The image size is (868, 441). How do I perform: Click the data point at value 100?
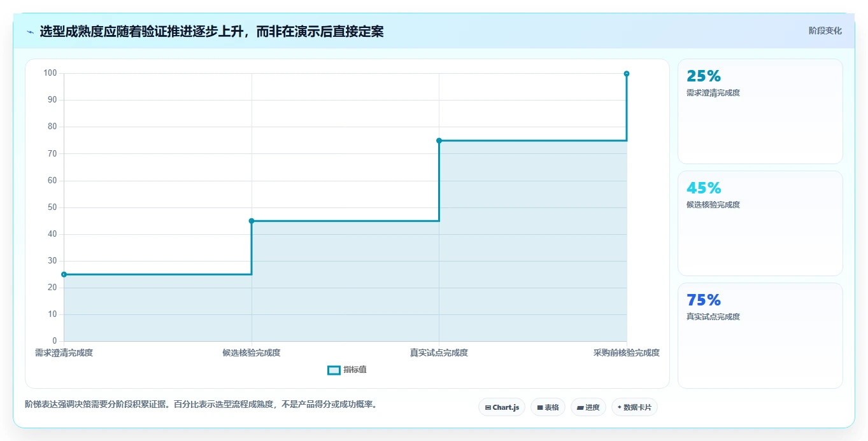(x=627, y=74)
